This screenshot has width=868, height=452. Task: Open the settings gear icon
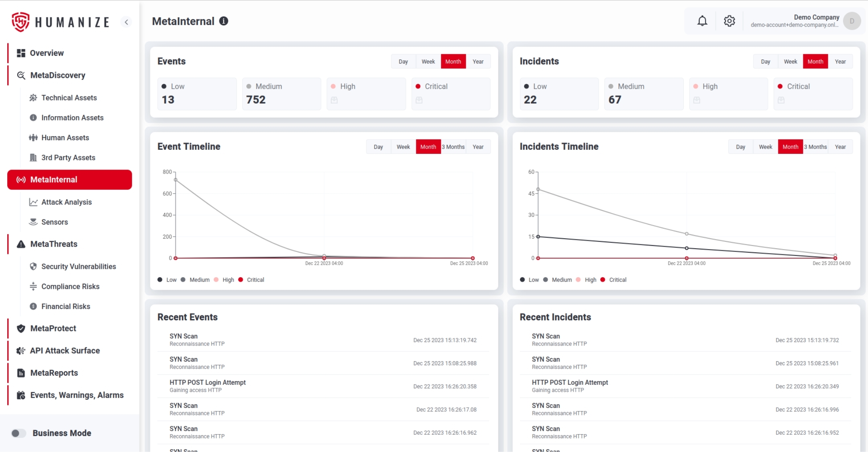pyautogui.click(x=729, y=21)
